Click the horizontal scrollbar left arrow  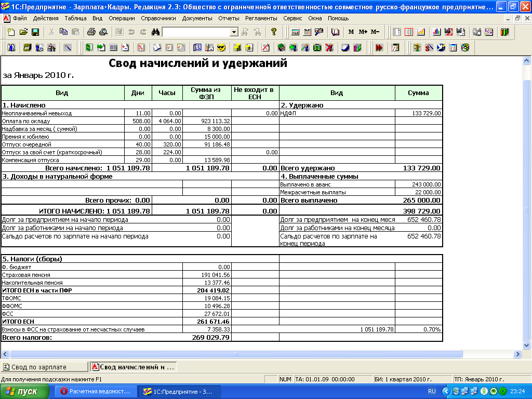coord(5,354)
